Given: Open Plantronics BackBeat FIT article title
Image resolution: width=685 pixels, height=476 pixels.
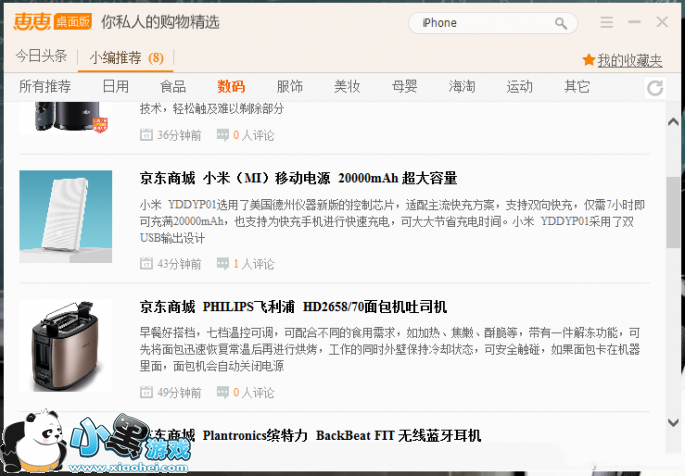Looking at the screenshot, I should coord(315,435).
